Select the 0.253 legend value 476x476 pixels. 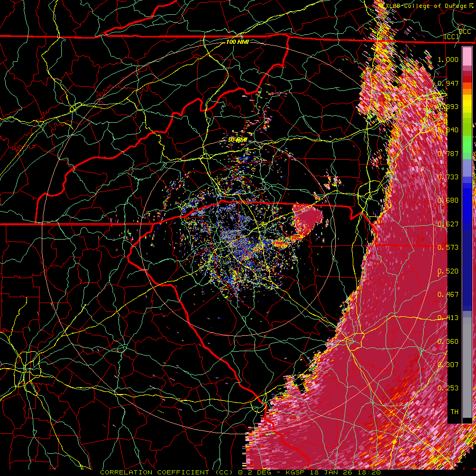448,388
